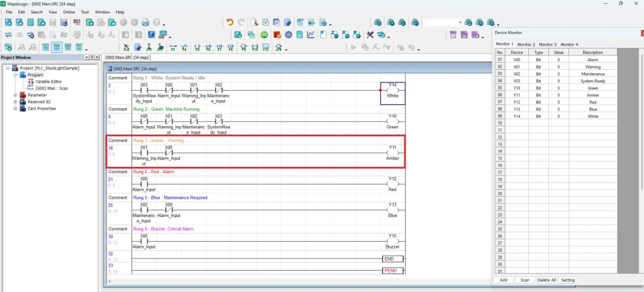
Task: Click the Setting button in Device Monitor
Action: 568,280
